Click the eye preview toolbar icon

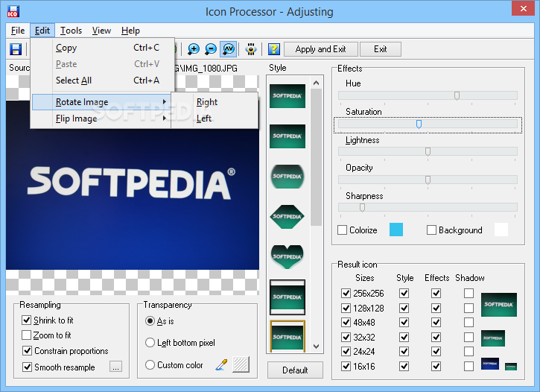(x=251, y=49)
